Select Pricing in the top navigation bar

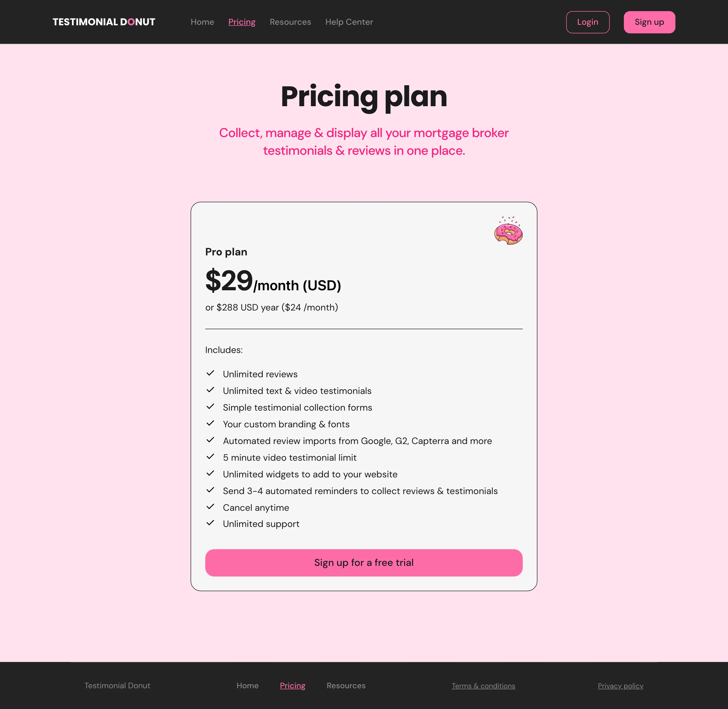coord(242,22)
